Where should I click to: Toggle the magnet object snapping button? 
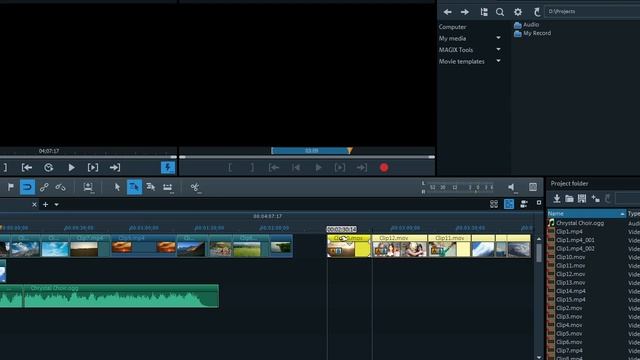[x=27, y=187]
